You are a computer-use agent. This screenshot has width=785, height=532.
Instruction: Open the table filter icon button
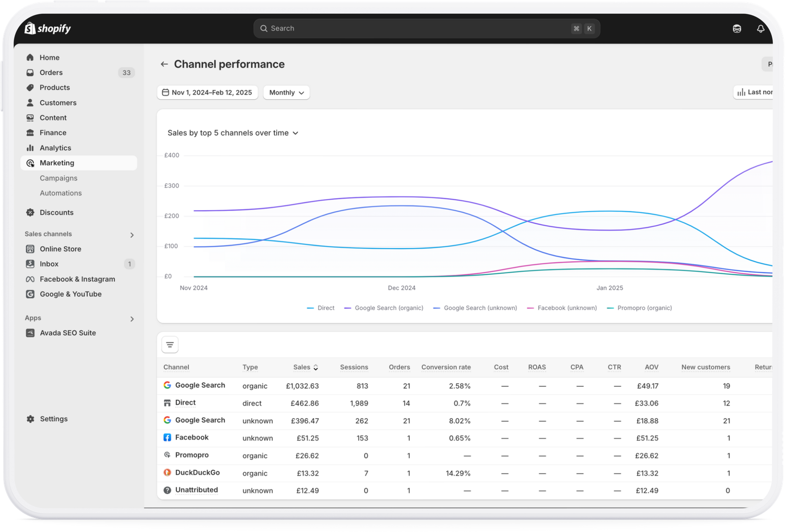[170, 345]
